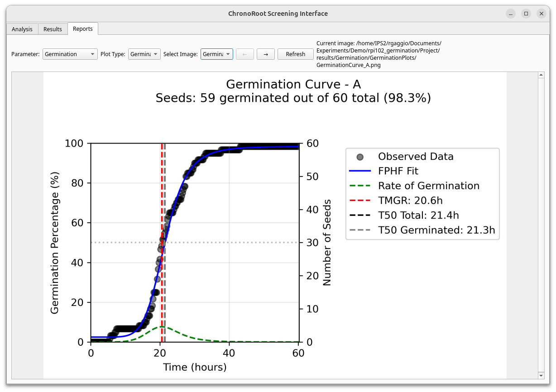The image size is (556, 392).
Task: Click the maximize window icon
Action: pos(526,14)
